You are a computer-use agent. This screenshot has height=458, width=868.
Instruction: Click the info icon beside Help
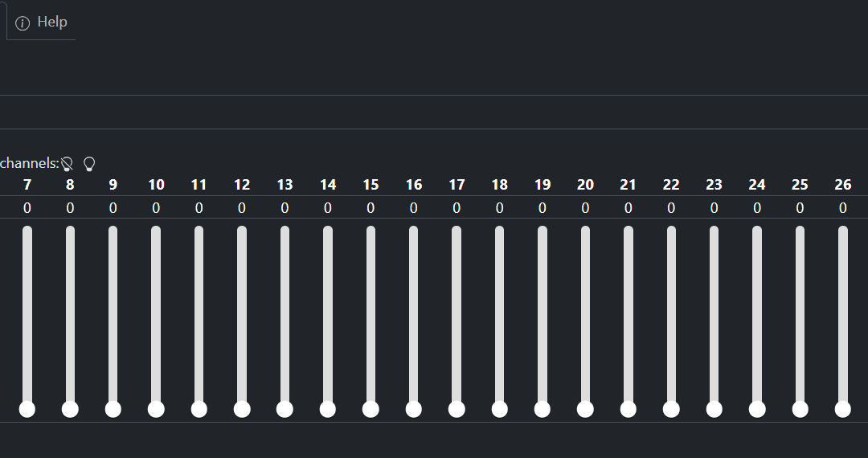[x=23, y=23]
